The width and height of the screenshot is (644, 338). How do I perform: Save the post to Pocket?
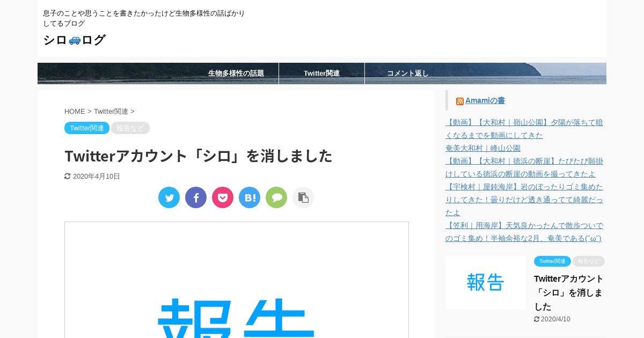pyautogui.click(x=223, y=197)
